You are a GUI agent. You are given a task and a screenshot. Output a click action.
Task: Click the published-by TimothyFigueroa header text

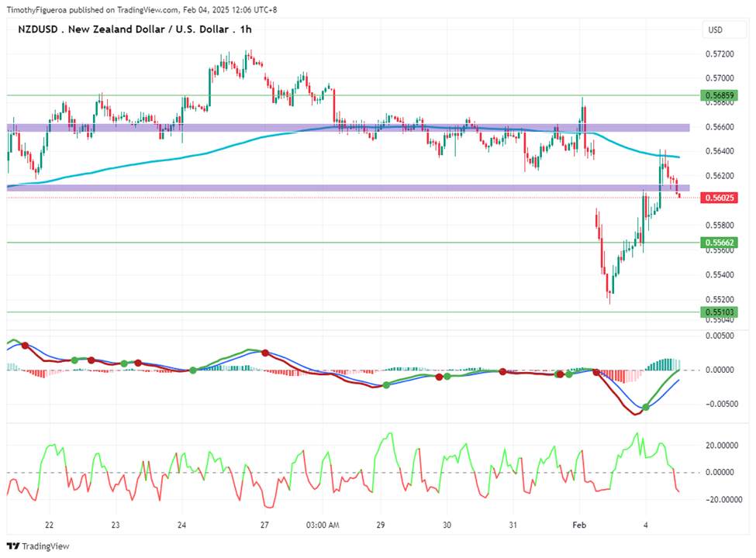(142, 9)
